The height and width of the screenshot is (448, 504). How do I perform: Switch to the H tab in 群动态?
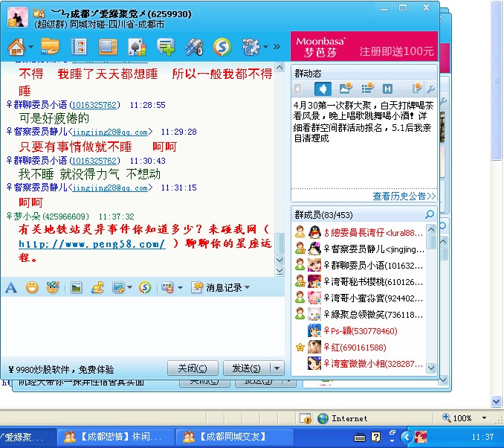click(387, 89)
